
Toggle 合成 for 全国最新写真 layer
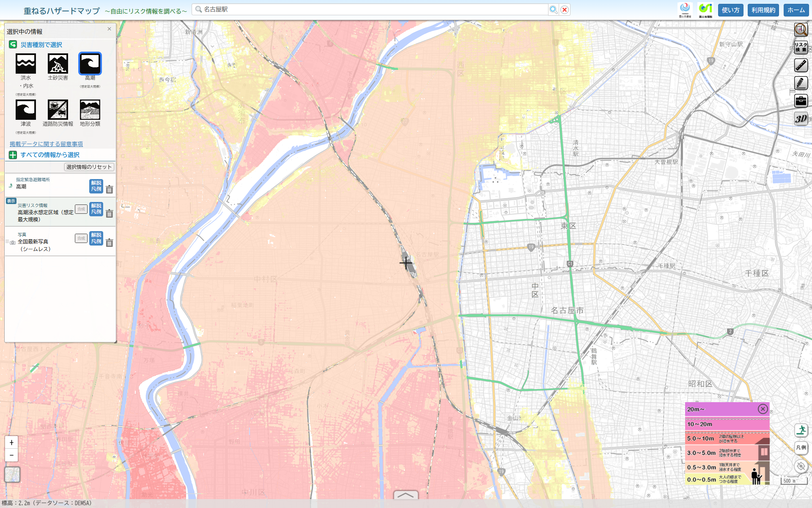point(81,238)
